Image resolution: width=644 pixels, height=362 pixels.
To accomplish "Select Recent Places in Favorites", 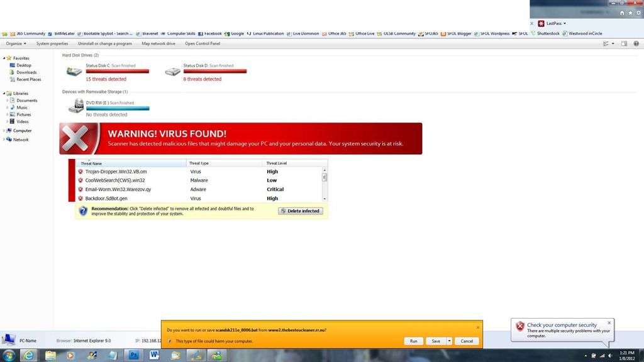I will pos(25,79).
